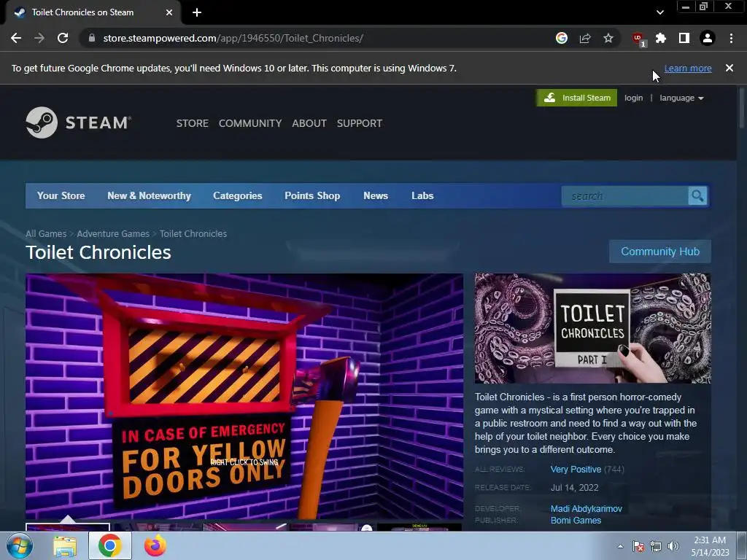This screenshot has height=560, width=747.
Task: Open publisher Bomi Games link
Action: [x=576, y=521]
